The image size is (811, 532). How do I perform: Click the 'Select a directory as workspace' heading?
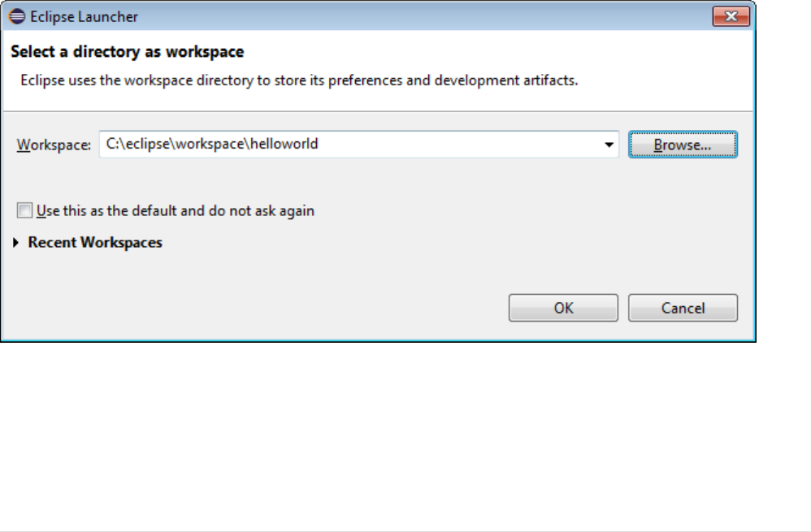pyautogui.click(x=128, y=53)
